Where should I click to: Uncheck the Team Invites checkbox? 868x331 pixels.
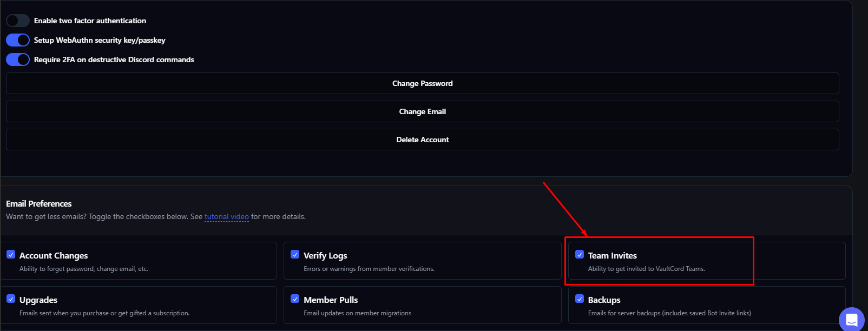click(x=580, y=254)
